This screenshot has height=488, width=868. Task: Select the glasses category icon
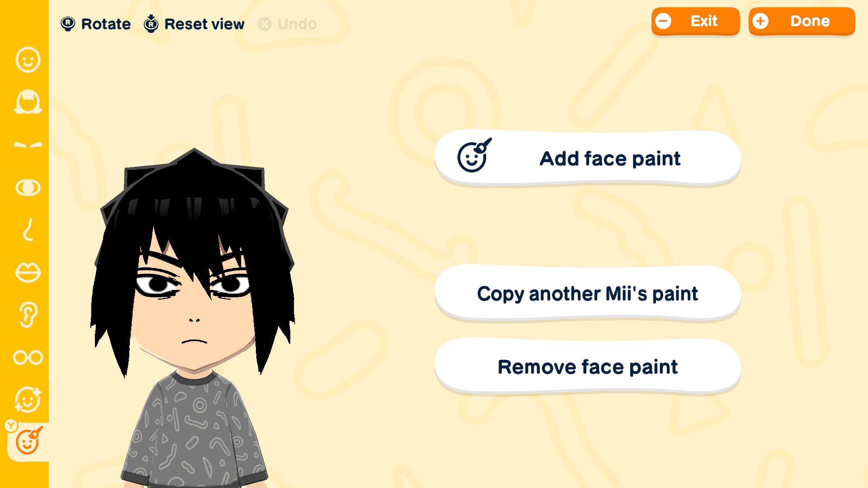pyautogui.click(x=28, y=357)
